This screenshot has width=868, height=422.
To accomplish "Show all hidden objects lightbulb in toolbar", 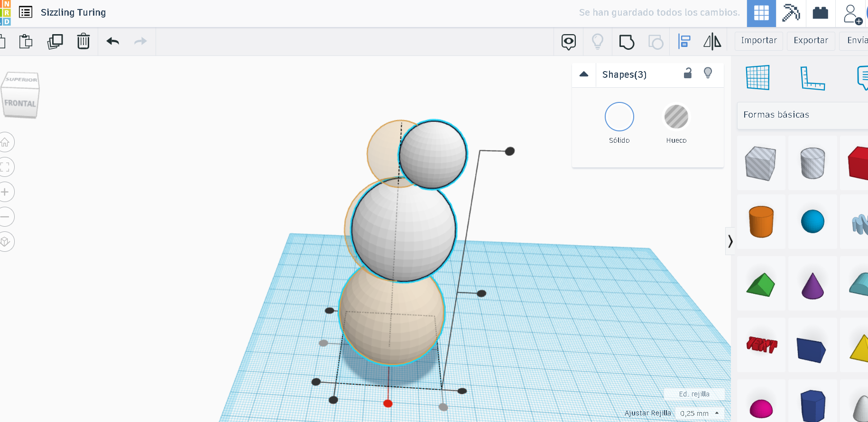I will tap(598, 42).
